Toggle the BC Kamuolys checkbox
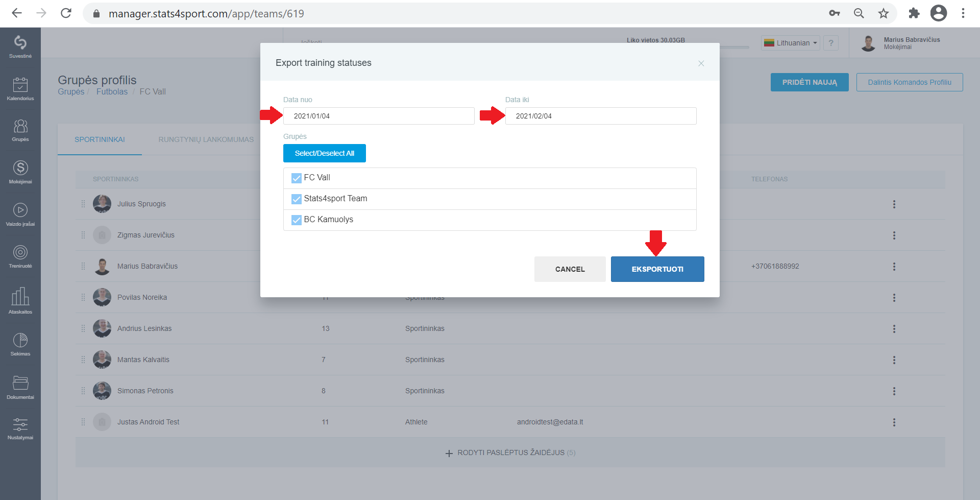Image resolution: width=980 pixels, height=500 pixels. [x=297, y=220]
